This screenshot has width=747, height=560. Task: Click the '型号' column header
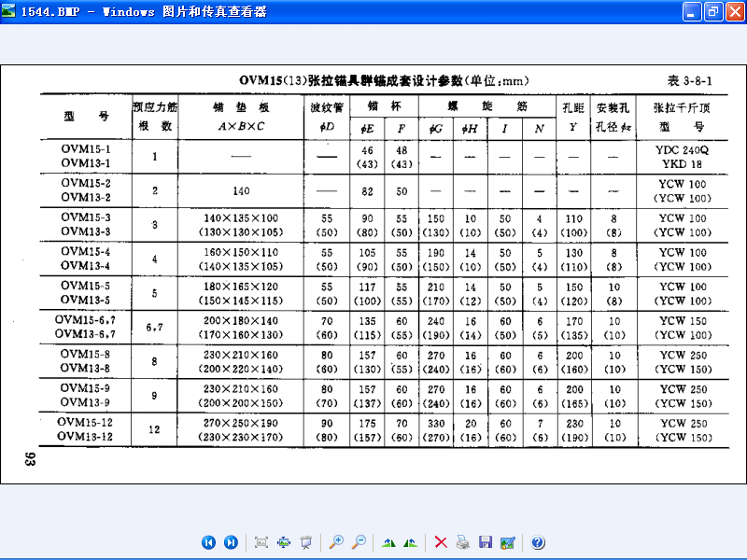(x=86, y=116)
